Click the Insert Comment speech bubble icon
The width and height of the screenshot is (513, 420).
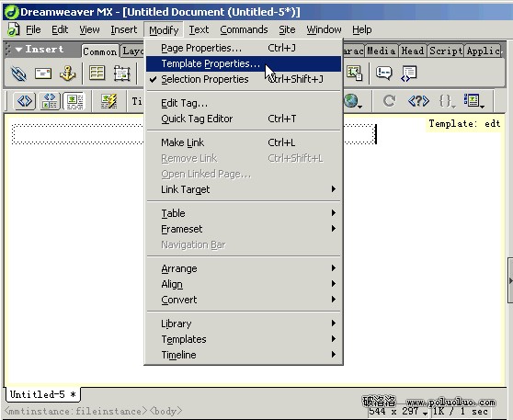[384, 73]
